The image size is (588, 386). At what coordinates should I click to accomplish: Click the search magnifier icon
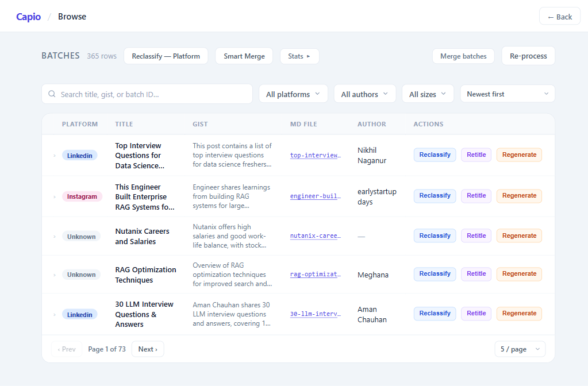pos(52,94)
